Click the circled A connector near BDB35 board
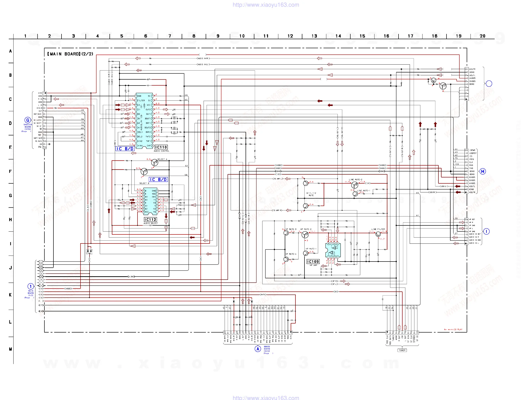 258,349
